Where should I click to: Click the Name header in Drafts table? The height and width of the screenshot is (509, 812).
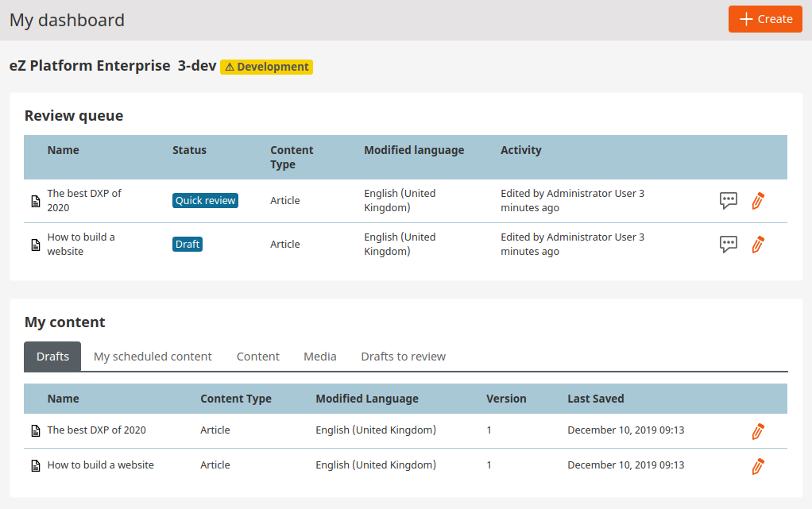[64, 399]
